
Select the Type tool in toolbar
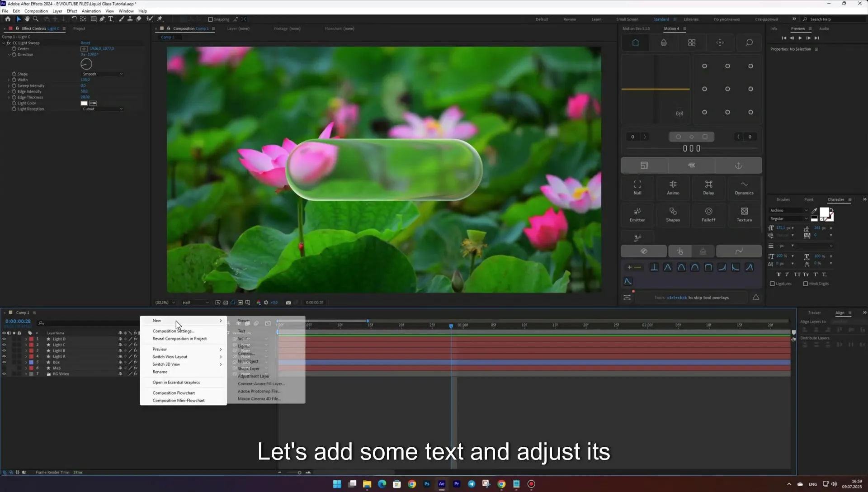click(111, 19)
